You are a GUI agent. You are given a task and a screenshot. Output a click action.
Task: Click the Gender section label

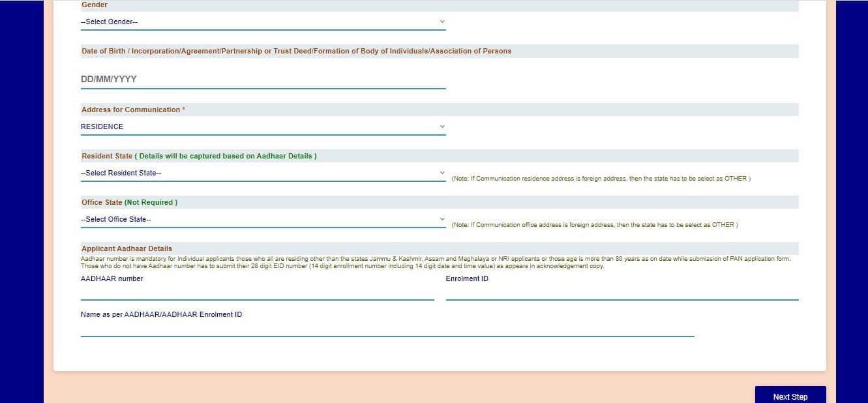(95, 5)
